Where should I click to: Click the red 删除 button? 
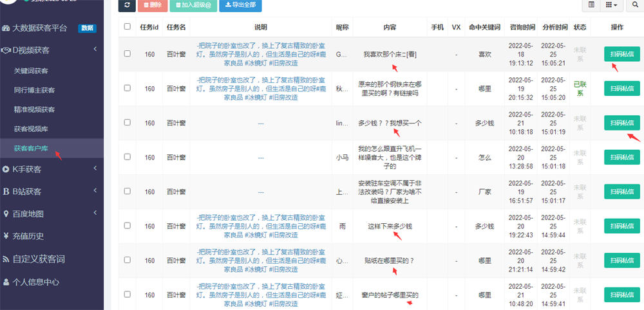tap(151, 5)
